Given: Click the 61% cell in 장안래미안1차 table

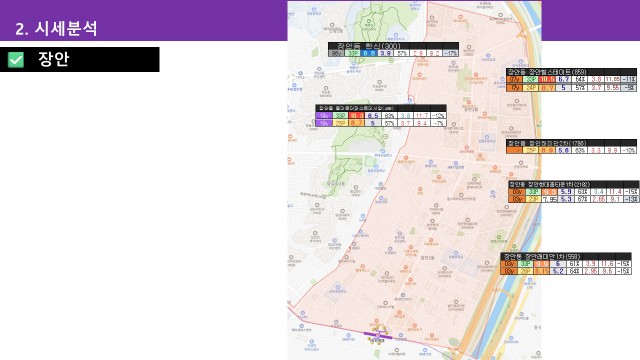Looking at the screenshot, I should (574, 264).
